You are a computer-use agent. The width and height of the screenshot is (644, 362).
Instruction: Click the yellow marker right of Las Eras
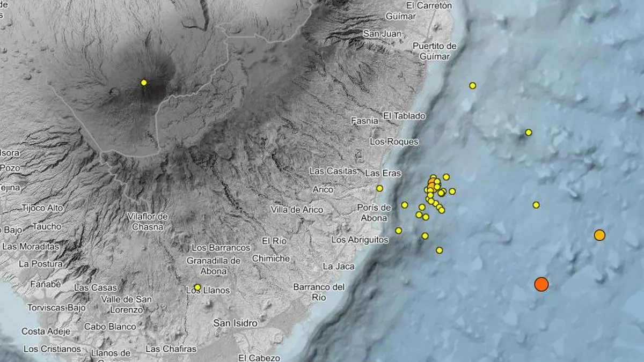(x=380, y=188)
